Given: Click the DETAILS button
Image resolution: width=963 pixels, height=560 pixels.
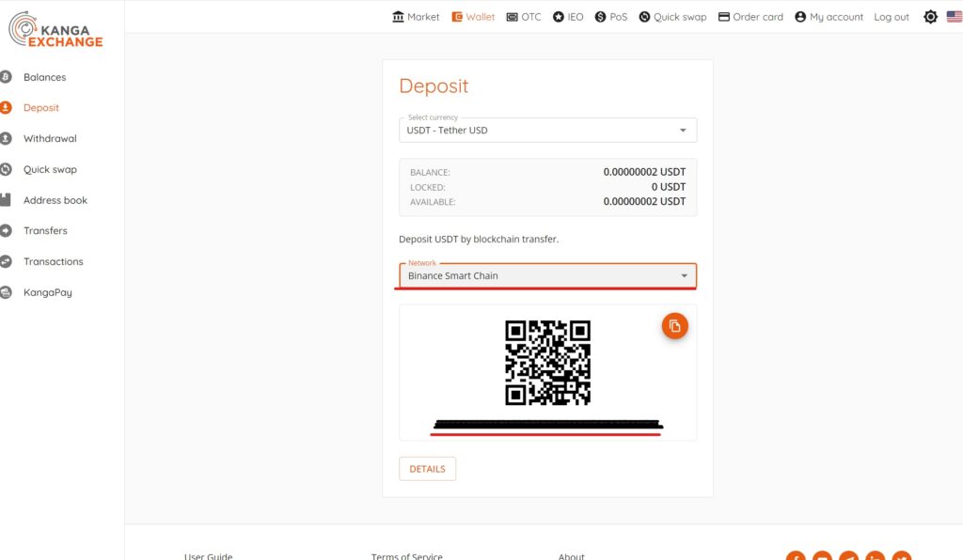Looking at the screenshot, I should click(427, 469).
